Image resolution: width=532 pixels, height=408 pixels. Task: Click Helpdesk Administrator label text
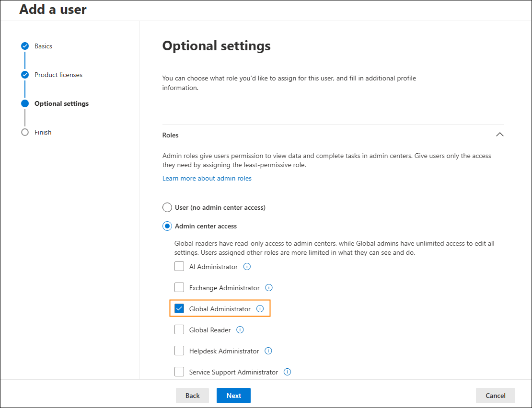tap(224, 351)
